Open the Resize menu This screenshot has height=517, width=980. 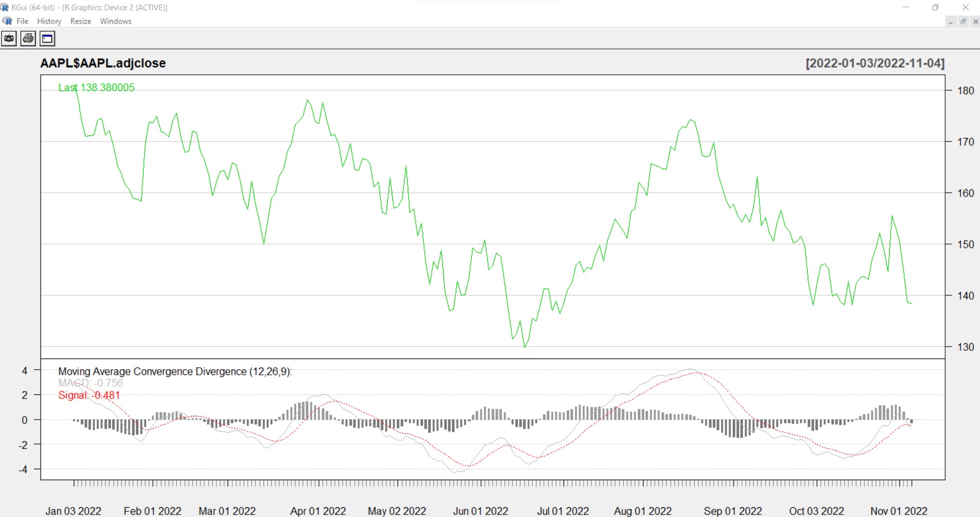[x=81, y=21]
